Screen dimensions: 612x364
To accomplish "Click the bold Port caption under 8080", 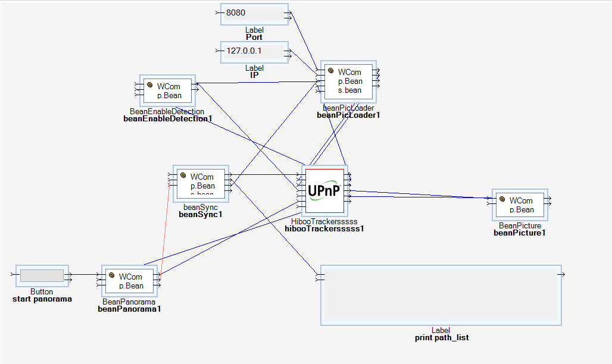I will pos(254,37).
